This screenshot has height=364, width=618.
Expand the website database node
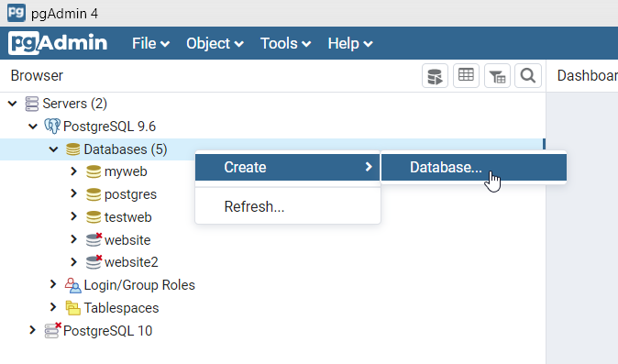[x=73, y=239]
